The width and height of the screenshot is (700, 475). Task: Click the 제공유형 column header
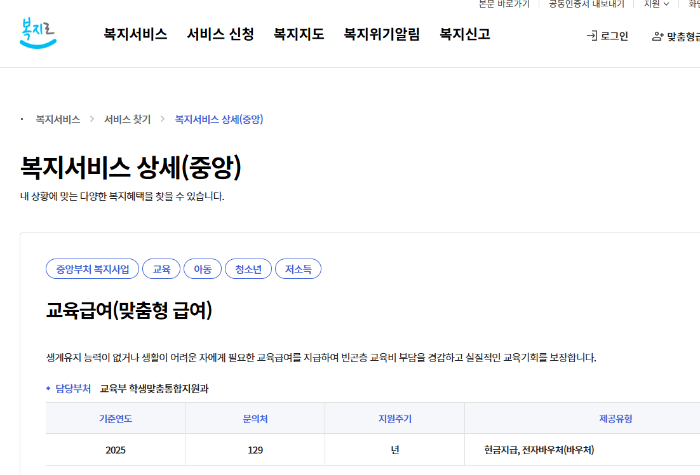[x=616, y=419]
